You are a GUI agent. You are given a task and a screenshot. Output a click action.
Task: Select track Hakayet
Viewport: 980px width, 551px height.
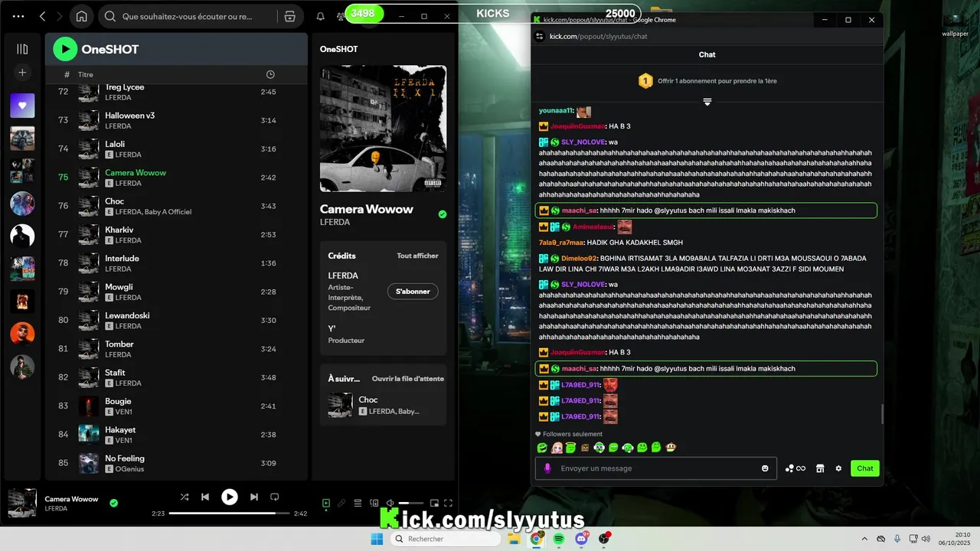tap(176, 435)
